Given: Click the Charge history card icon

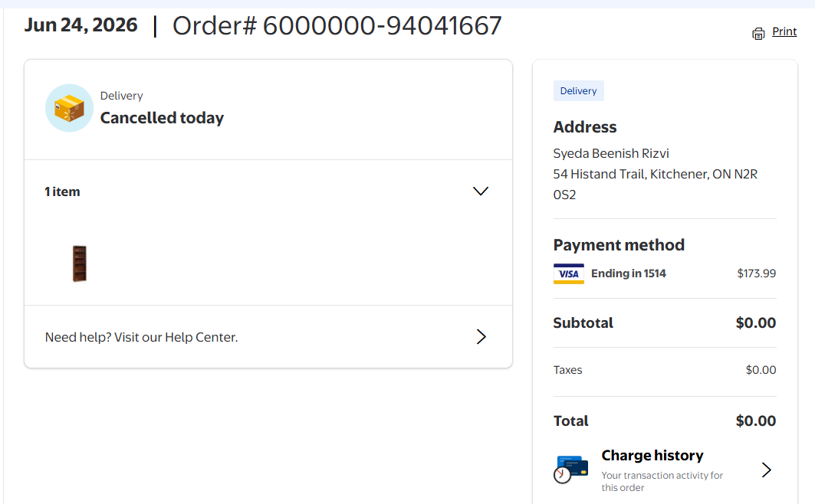Looking at the screenshot, I should (570, 469).
